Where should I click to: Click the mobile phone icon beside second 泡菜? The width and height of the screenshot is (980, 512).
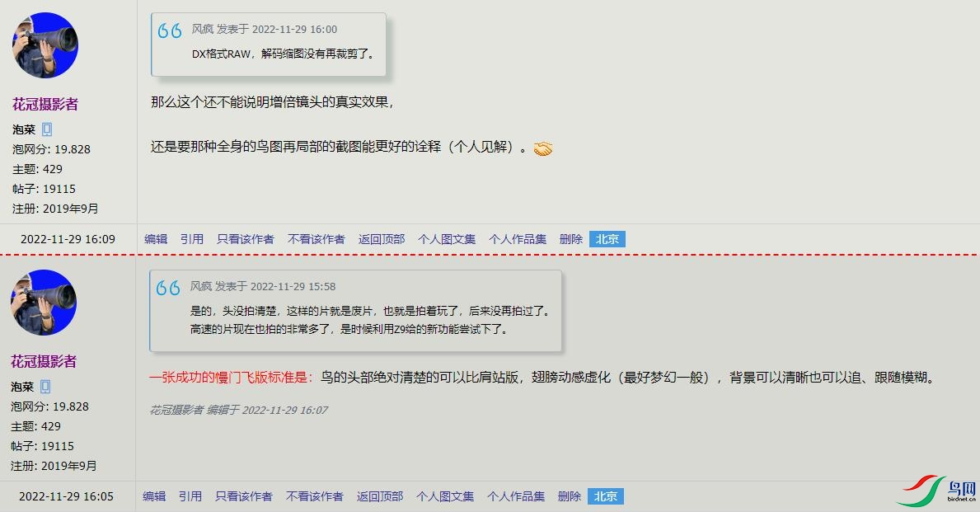pyautogui.click(x=45, y=387)
